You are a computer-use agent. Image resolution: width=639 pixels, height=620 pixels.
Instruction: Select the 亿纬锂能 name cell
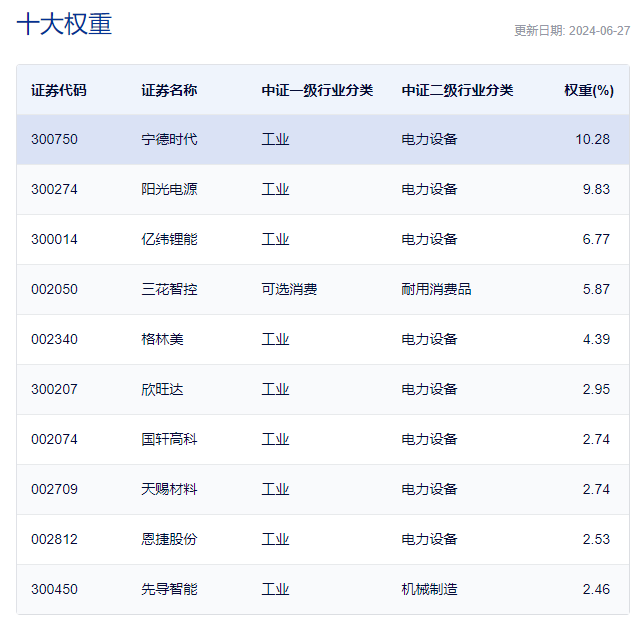click(x=169, y=239)
